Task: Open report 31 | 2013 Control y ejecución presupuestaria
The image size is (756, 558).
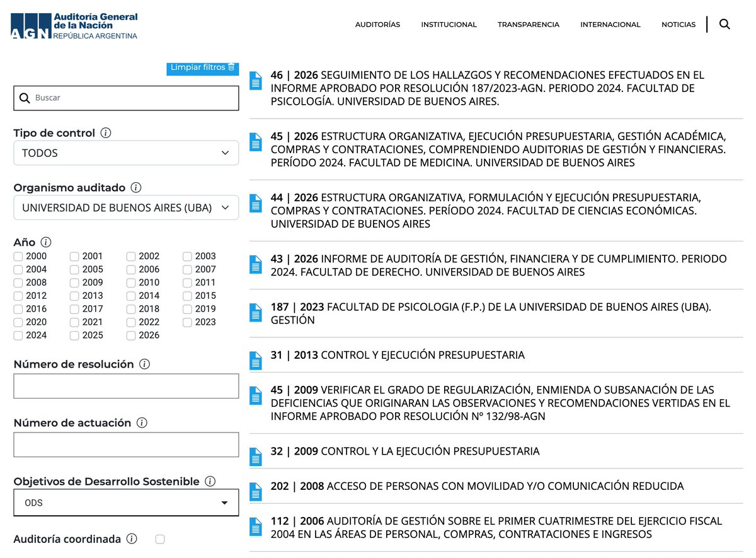Action: [398, 355]
